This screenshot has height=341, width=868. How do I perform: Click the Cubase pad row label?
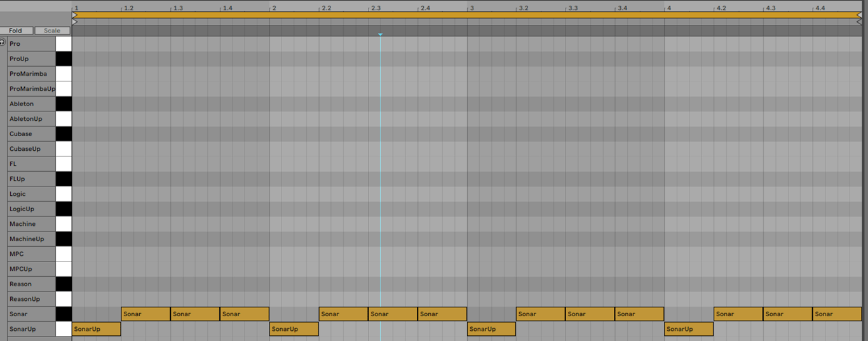coord(31,134)
